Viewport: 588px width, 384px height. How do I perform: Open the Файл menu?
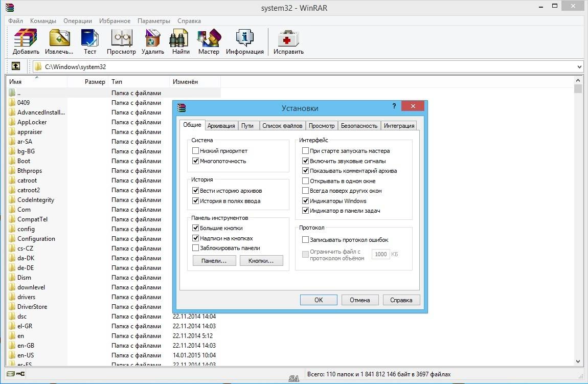click(x=15, y=20)
